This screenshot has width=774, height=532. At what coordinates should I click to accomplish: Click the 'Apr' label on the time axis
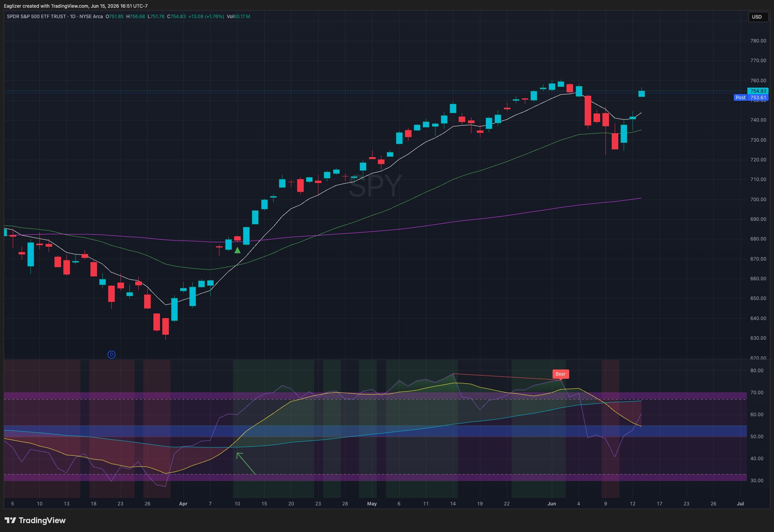[183, 503]
